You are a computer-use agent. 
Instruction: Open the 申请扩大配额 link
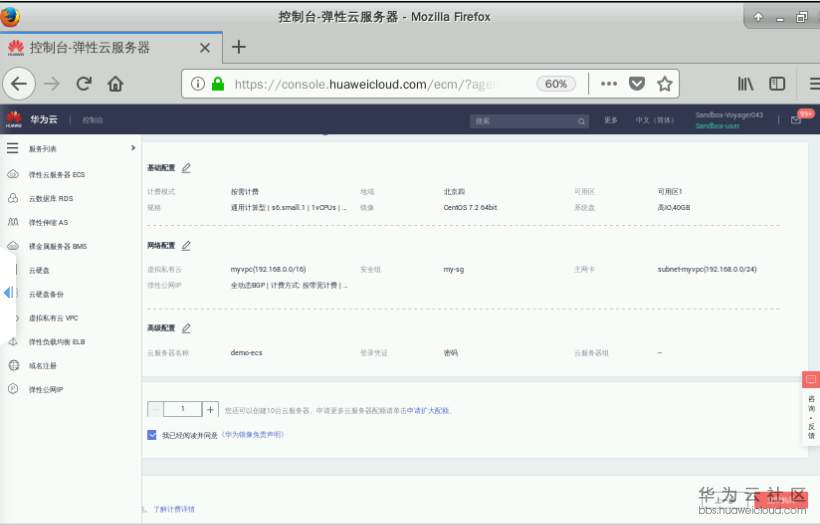click(x=428, y=410)
